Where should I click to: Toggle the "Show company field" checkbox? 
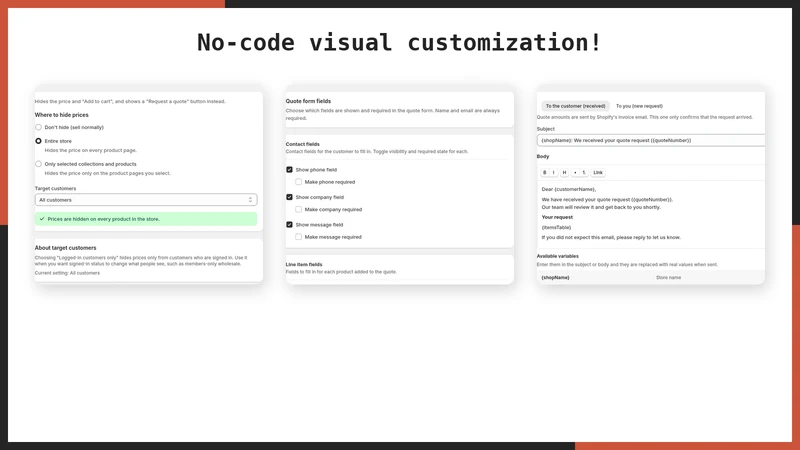point(289,197)
